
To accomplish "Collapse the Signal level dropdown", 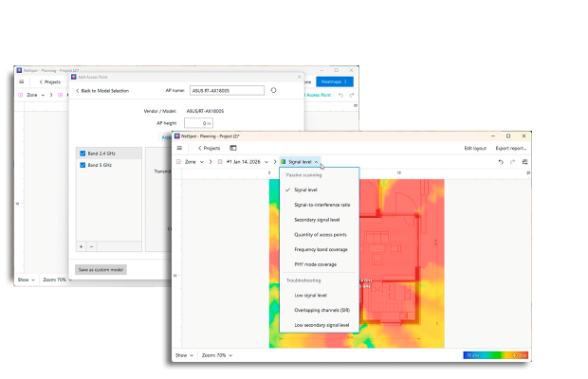I will (303, 162).
